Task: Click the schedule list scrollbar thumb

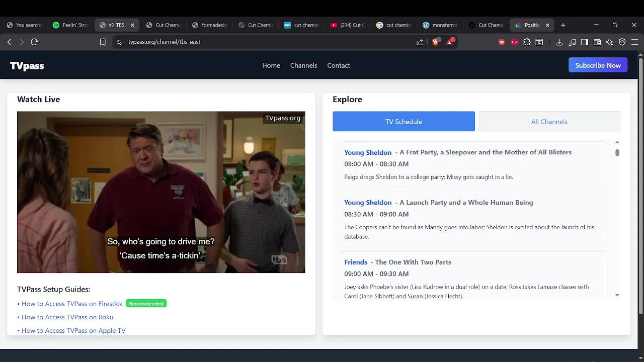Action: point(617,152)
